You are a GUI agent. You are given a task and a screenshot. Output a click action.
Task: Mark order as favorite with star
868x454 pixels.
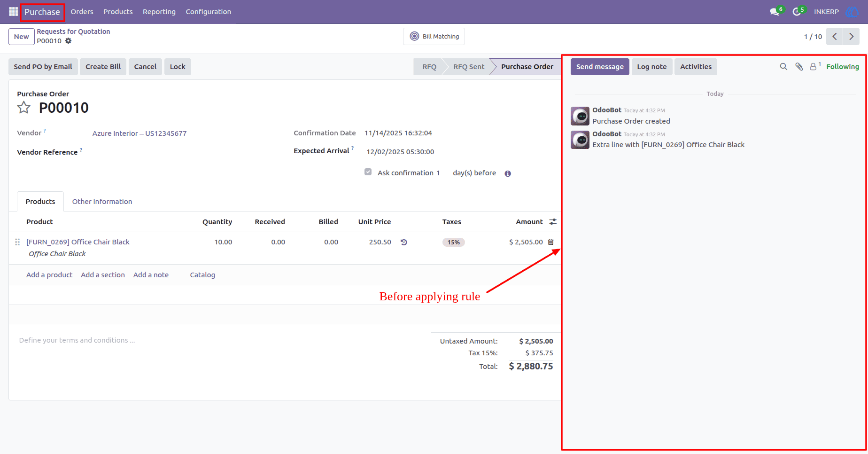[x=24, y=108]
